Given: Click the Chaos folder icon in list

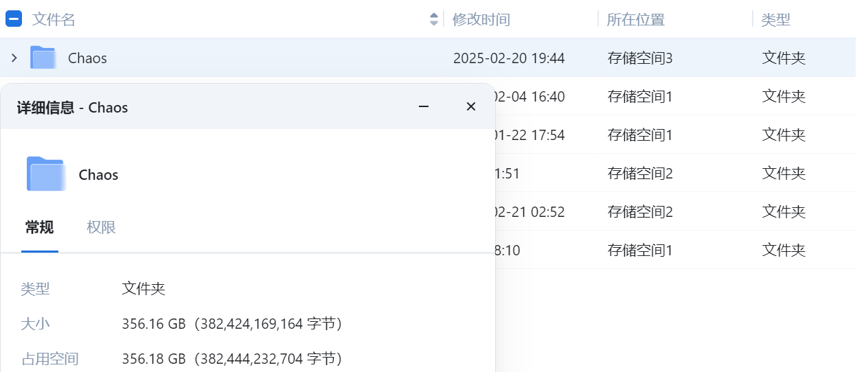Looking at the screenshot, I should pos(43,58).
